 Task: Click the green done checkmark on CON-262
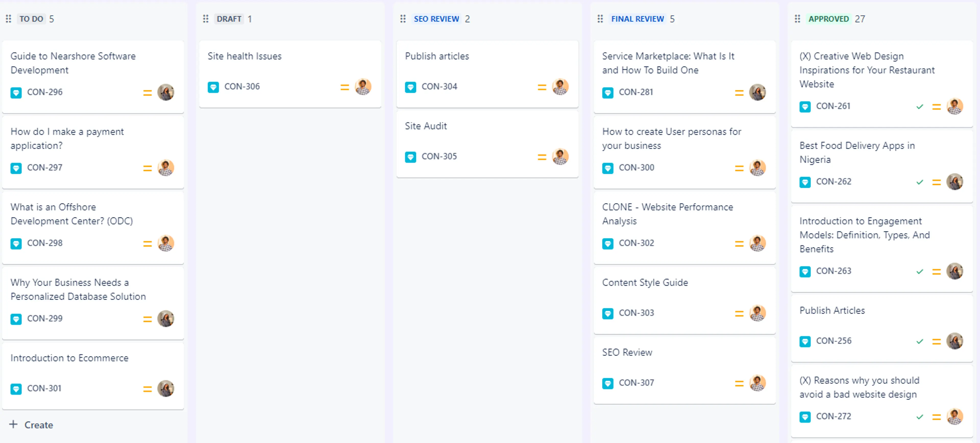tap(920, 182)
